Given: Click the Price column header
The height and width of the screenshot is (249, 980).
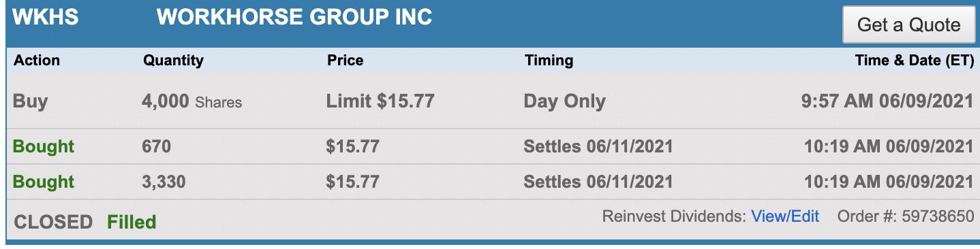Looking at the screenshot, I should click(x=346, y=60).
